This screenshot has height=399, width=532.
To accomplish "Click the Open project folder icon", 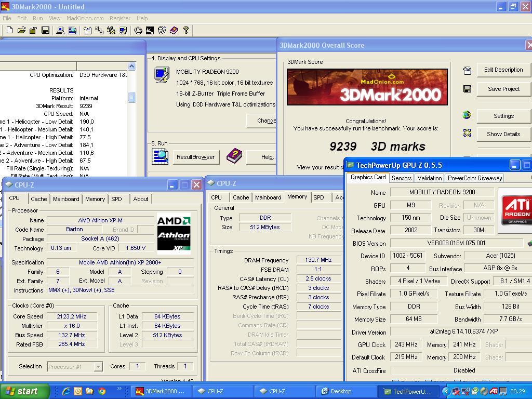I will [x=21, y=30].
